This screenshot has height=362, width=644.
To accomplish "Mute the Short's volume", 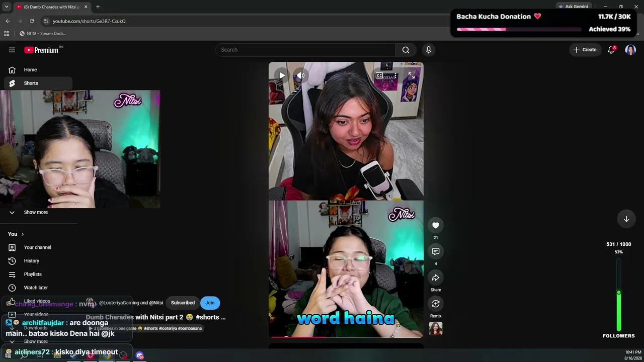I will click(x=300, y=75).
